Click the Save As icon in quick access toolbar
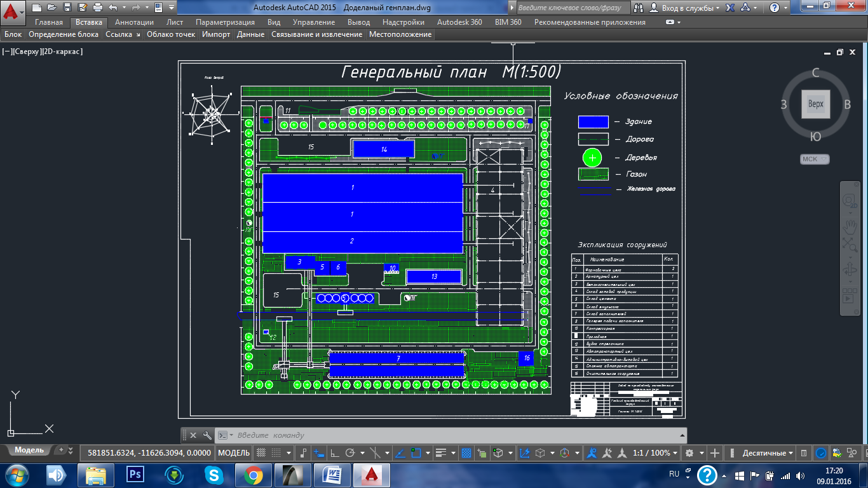868x488 pixels. [81, 8]
